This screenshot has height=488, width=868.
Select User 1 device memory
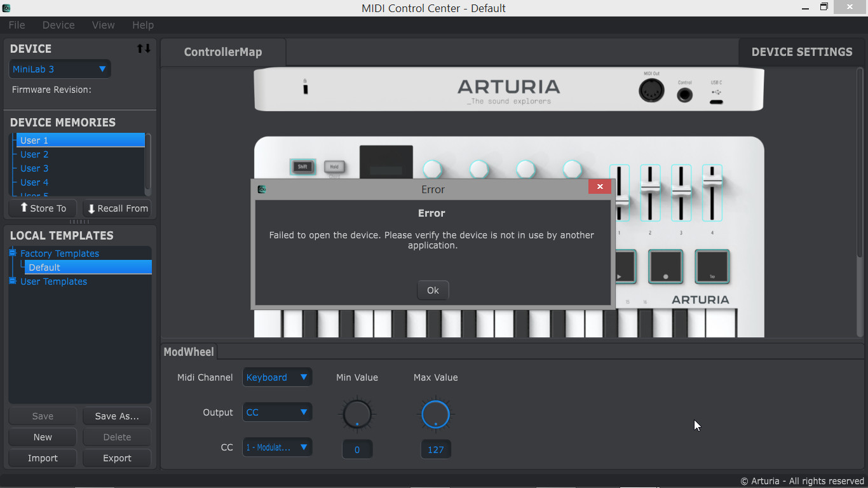[80, 140]
